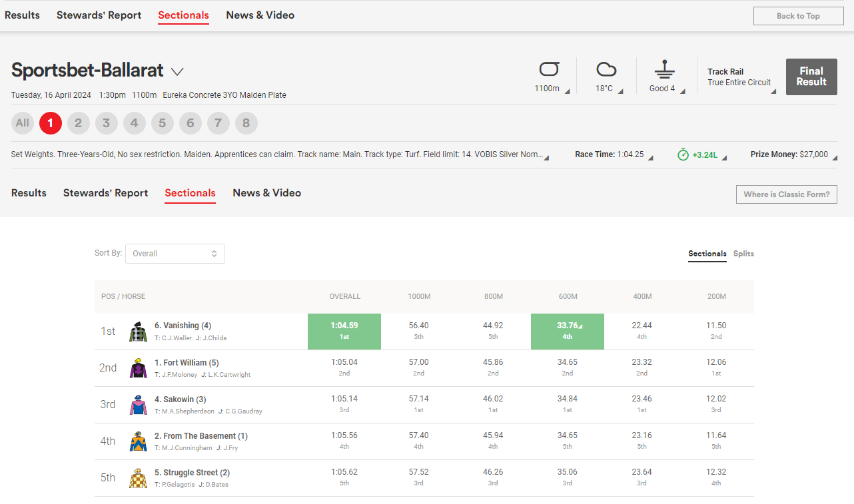Image resolution: width=854 pixels, height=504 pixels.
Task: Open the Stewards' Report tab in top bar
Action: pos(99,15)
